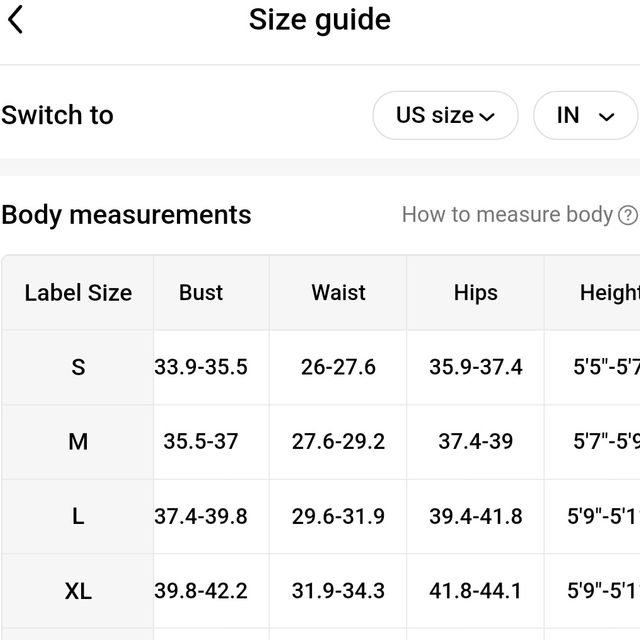Open the IN unit dropdown
Screen dimensions: 640x640
click(x=586, y=116)
